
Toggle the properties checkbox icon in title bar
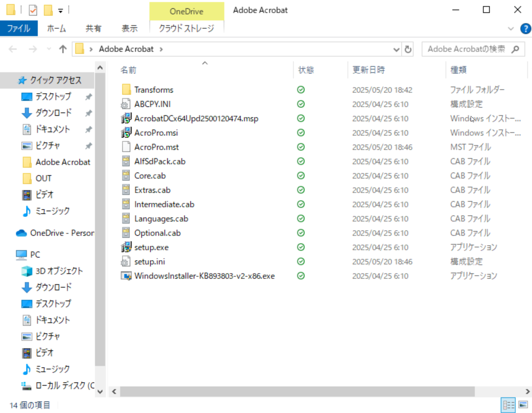(x=33, y=10)
